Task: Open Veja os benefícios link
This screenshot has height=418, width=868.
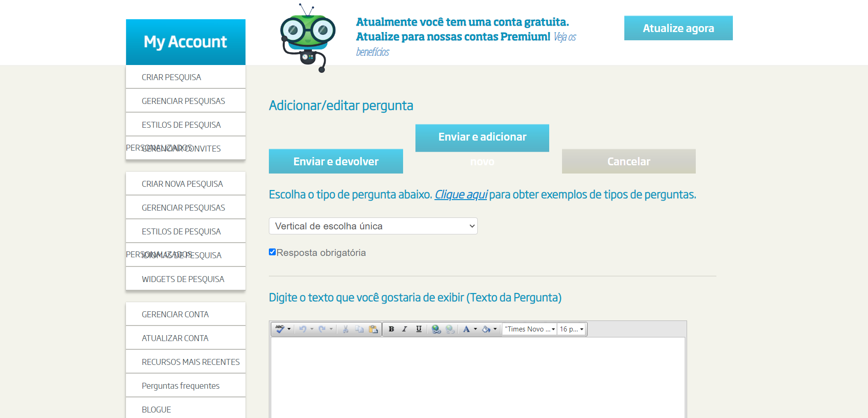Action: tap(466, 44)
